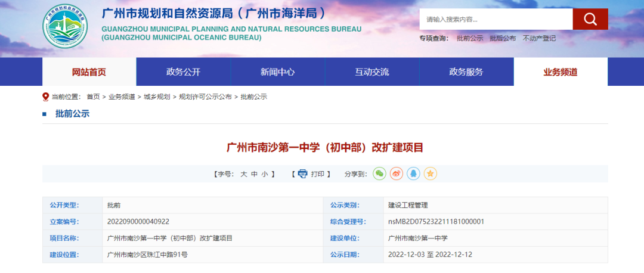Set font size to large (大)
Image resolution: width=644 pixels, height=273 pixels.
(243, 174)
